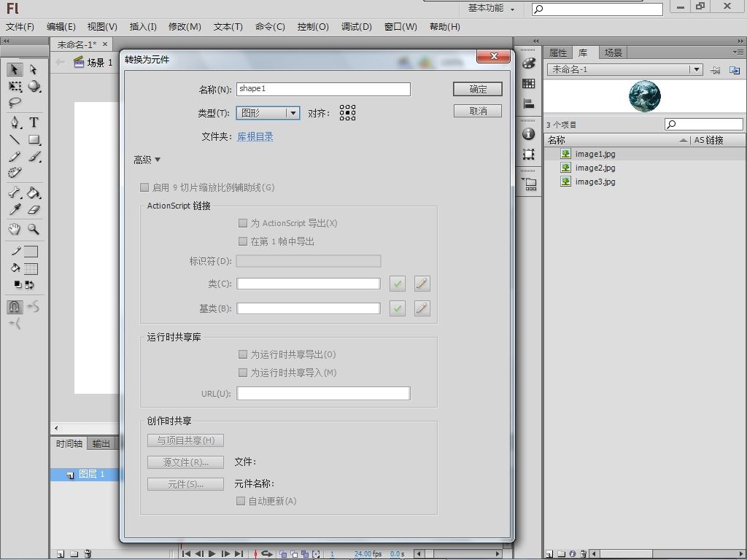Set the registration point alignment grid
Image resolution: width=747 pixels, height=560 pixels.
tap(347, 113)
